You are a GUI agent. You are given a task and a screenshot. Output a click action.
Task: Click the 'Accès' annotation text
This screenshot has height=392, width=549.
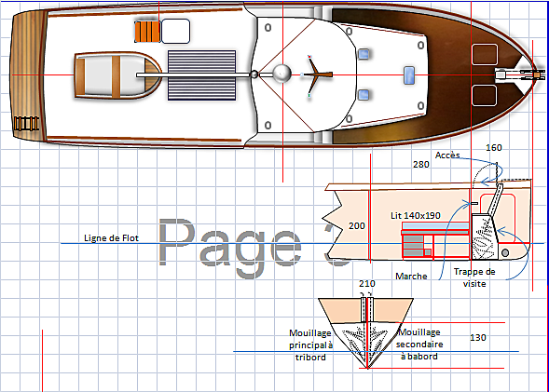(447, 155)
